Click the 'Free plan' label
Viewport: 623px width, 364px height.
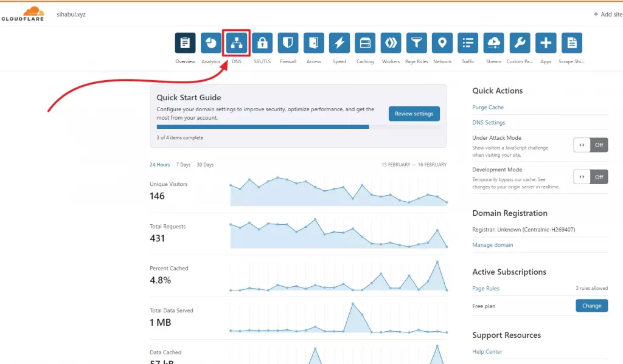click(484, 306)
